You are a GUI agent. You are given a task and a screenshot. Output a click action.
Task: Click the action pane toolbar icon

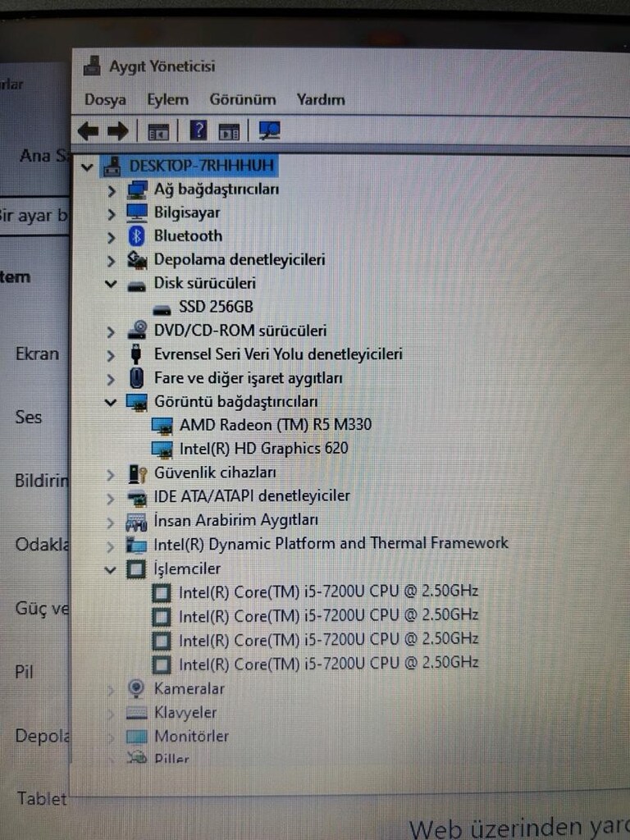pos(230,131)
